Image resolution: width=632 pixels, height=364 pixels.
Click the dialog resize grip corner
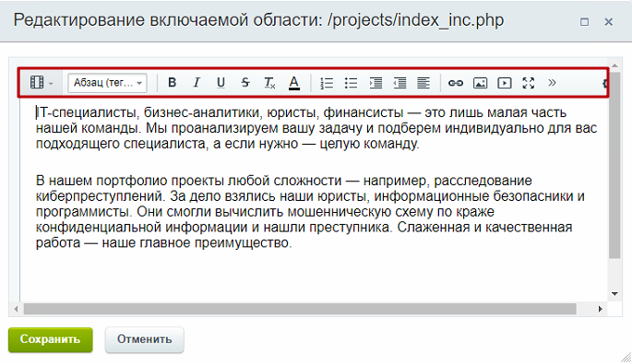[626, 358]
